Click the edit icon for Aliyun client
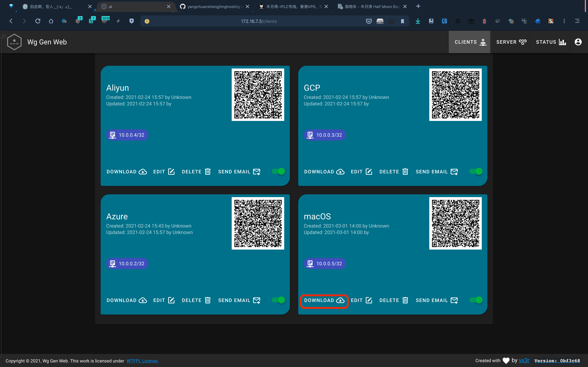Image resolution: width=588 pixels, height=367 pixels. [171, 172]
